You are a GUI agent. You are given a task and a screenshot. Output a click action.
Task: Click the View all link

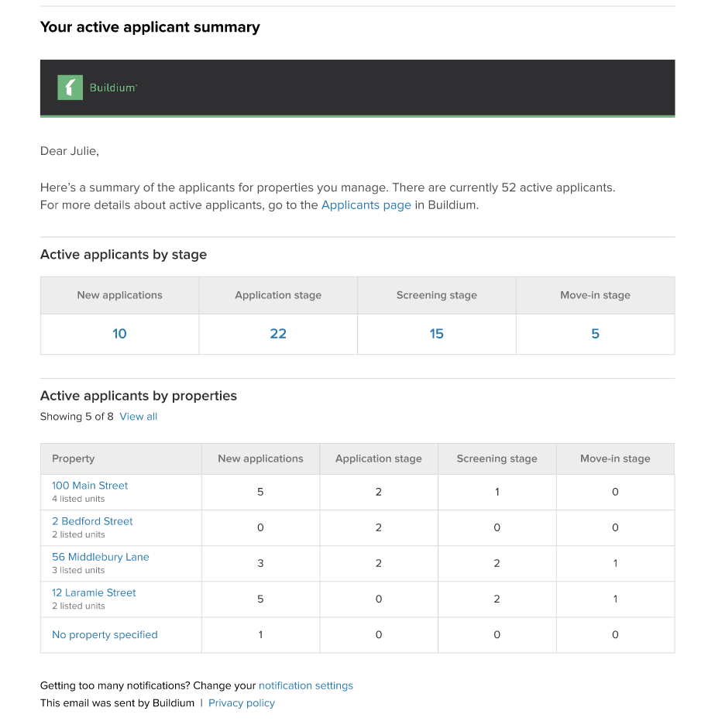[138, 416]
